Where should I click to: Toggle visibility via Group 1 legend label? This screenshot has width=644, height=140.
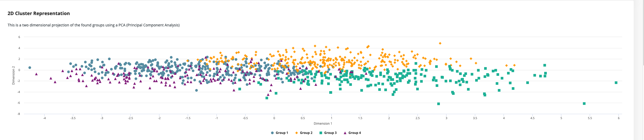[x=282, y=133]
